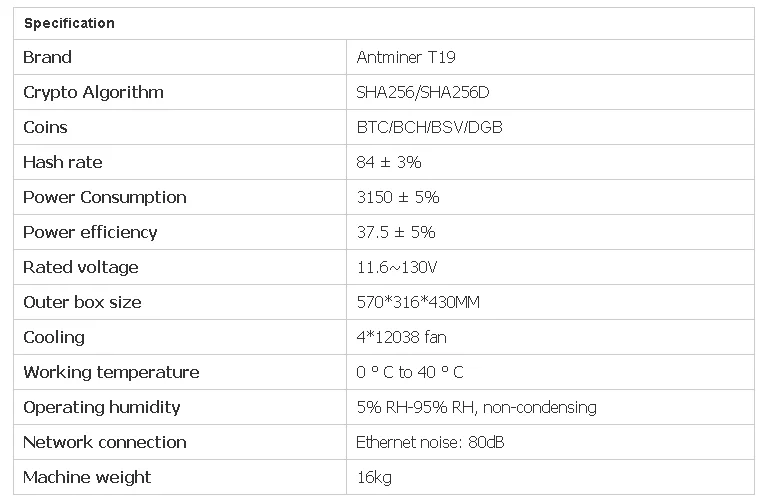Click the 4*12038 fan cooling value
Screen dimensions: 763x503
click(405, 337)
